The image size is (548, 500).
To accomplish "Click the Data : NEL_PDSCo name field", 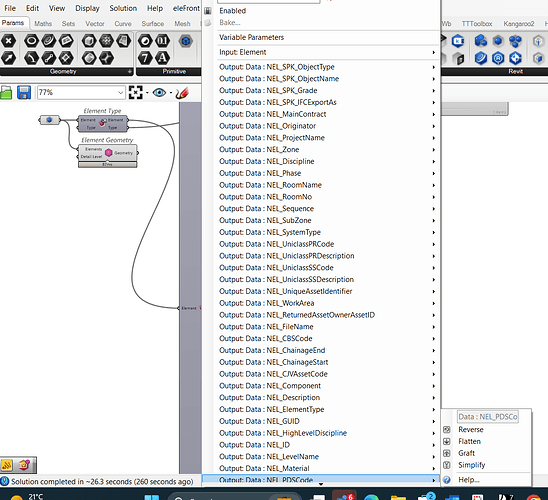I will tap(488, 417).
